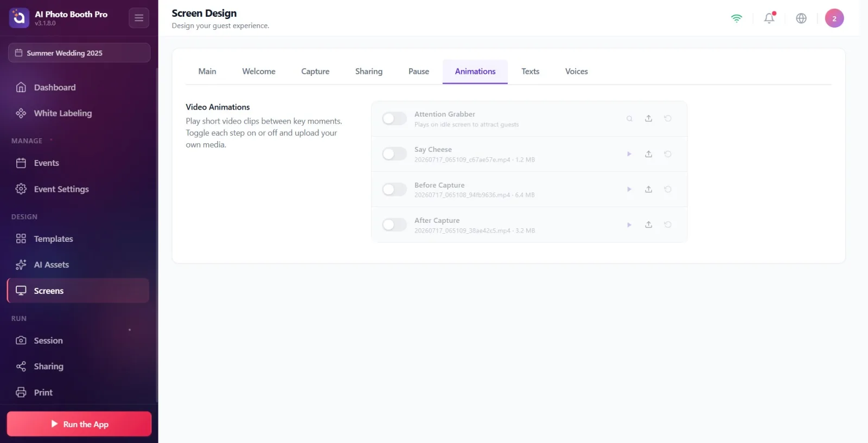Collapse the sidebar with the hamburger button
Image resolution: width=868 pixels, height=443 pixels.
point(139,18)
